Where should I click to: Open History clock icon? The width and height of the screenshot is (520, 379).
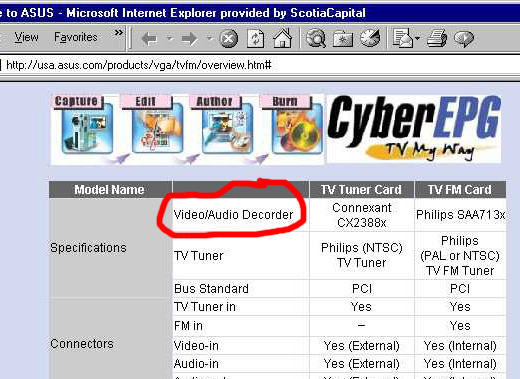[x=370, y=38]
